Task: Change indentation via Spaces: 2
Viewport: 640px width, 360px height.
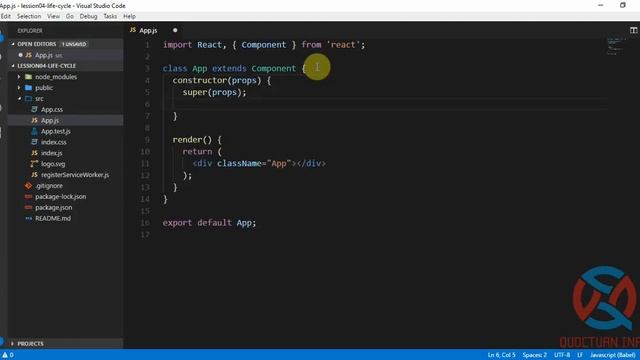Action: pyautogui.click(x=535, y=355)
